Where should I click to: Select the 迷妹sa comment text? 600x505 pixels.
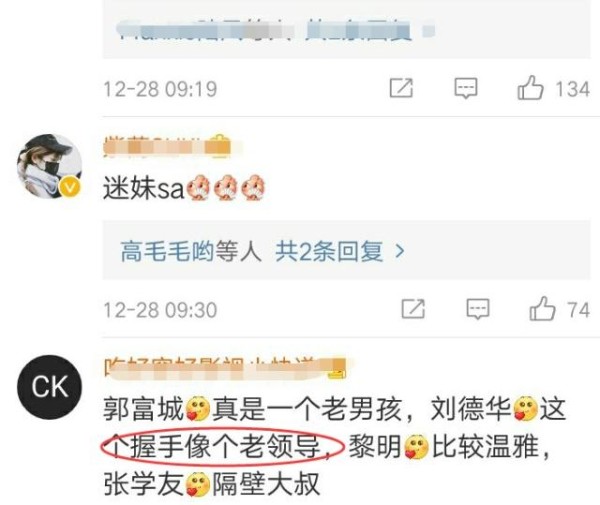pos(184,188)
